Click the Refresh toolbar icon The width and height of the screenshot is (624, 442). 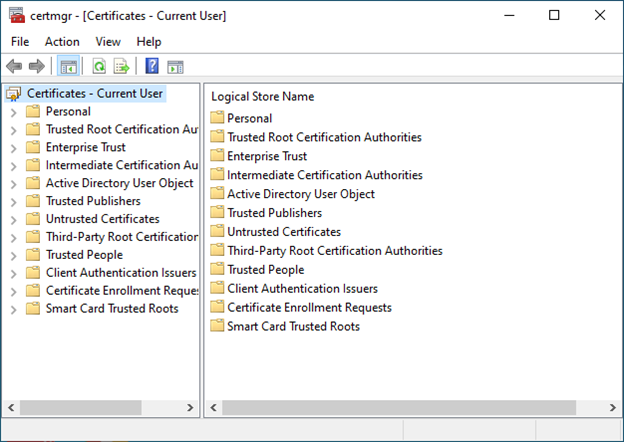pos(99,67)
